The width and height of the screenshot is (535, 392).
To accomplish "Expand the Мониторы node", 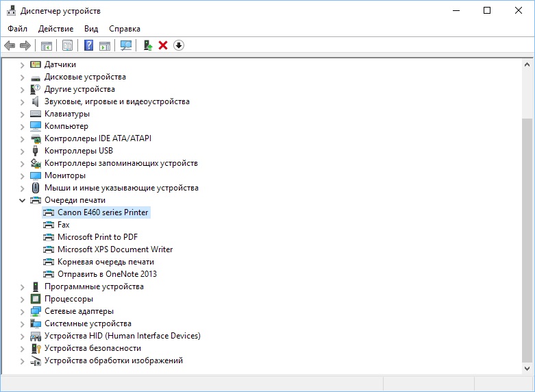I will [x=22, y=176].
